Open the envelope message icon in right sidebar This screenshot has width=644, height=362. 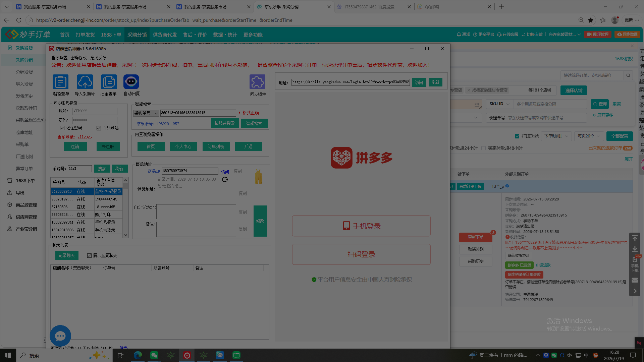[635, 280]
